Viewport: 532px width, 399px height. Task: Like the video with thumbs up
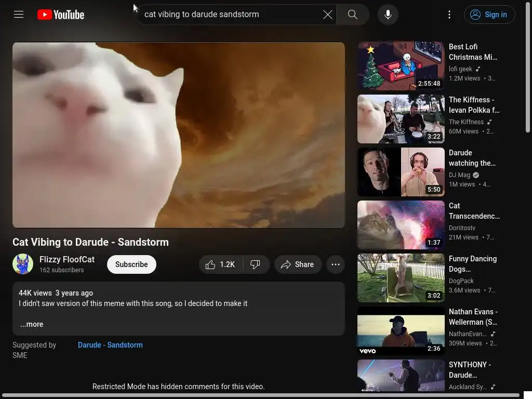coord(220,264)
